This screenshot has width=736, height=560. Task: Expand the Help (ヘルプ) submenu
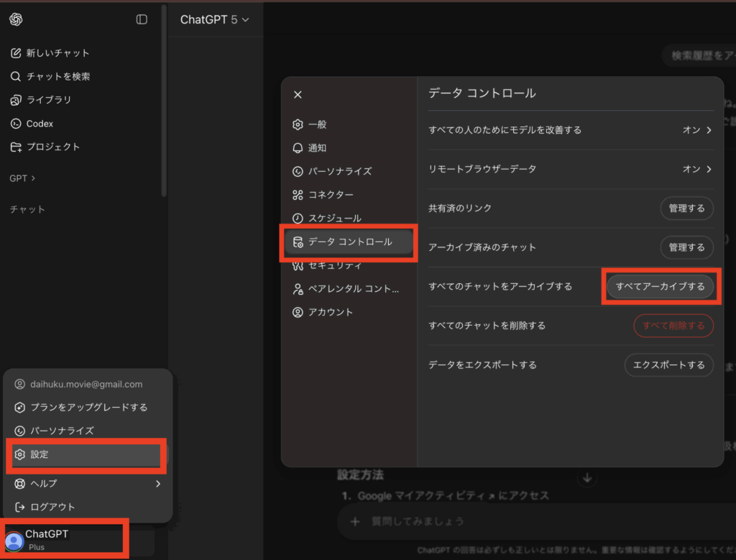point(86,484)
